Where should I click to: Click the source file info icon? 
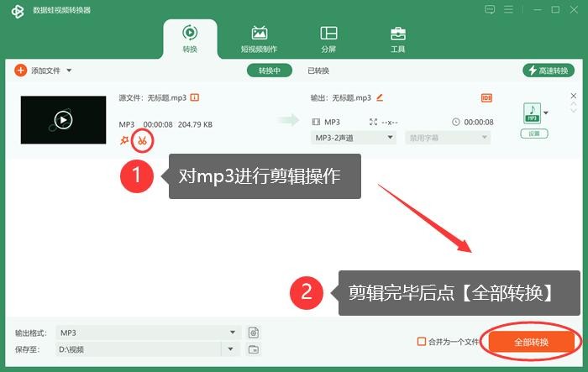195,97
